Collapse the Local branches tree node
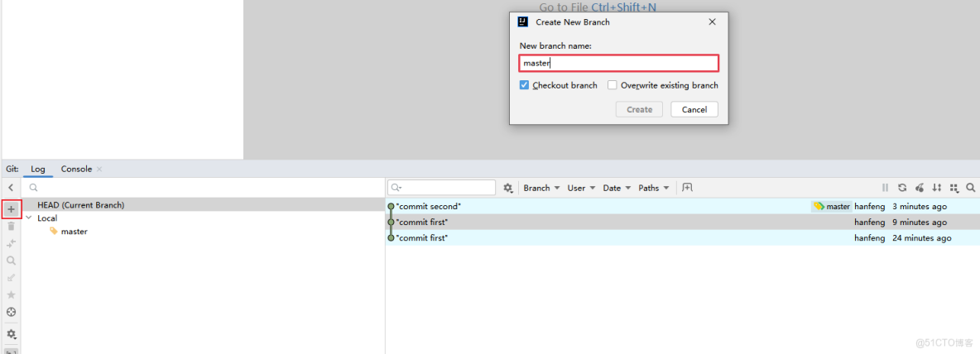The width and height of the screenshot is (980, 354). (29, 218)
